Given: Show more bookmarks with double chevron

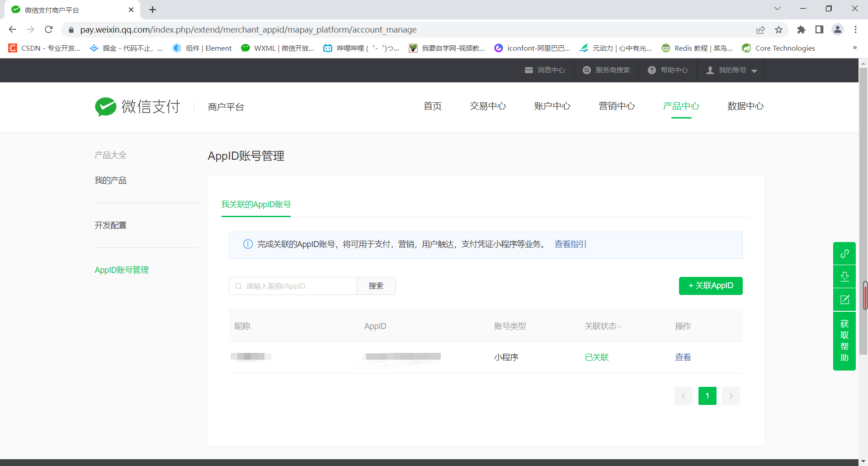Looking at the screenshot, I should click(855, 48).
